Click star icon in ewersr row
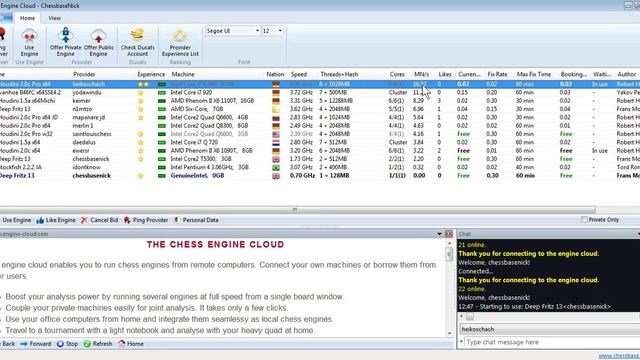Viewport: 640px width, 360px height. [x=140, y=151]
